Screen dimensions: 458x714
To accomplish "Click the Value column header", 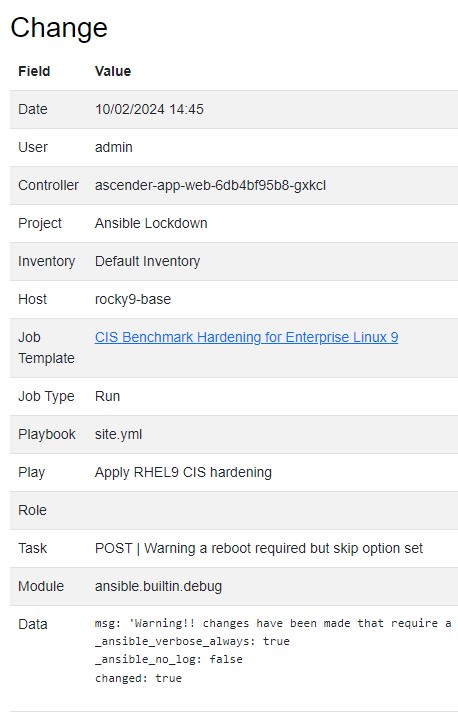I will point(113,71).
